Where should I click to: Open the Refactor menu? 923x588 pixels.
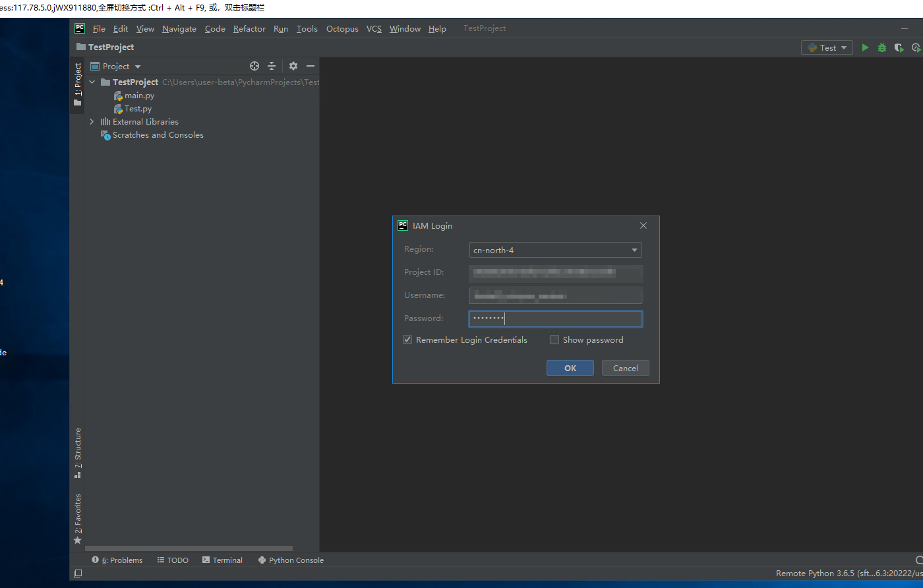pos(249,28)
